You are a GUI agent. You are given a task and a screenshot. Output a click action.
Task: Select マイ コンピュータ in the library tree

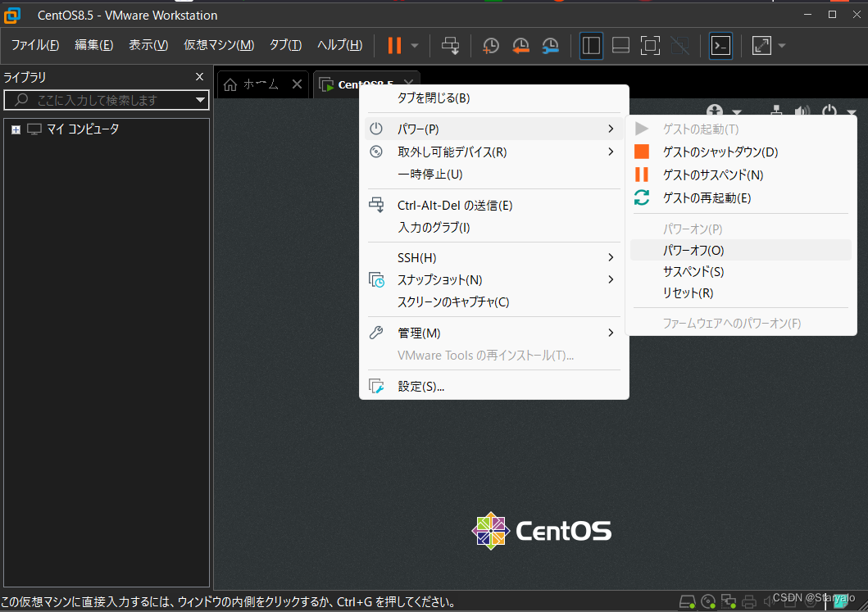pyautogui.click(x=83, y=129)
